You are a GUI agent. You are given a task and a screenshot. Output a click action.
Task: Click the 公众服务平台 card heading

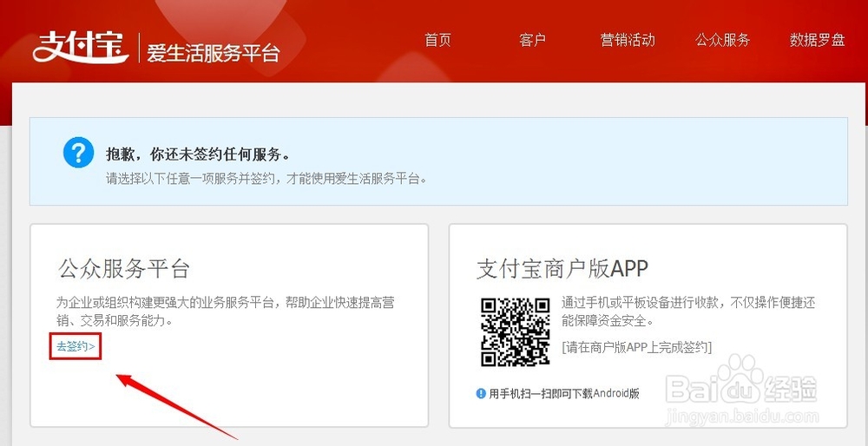[x=123, y=269]
